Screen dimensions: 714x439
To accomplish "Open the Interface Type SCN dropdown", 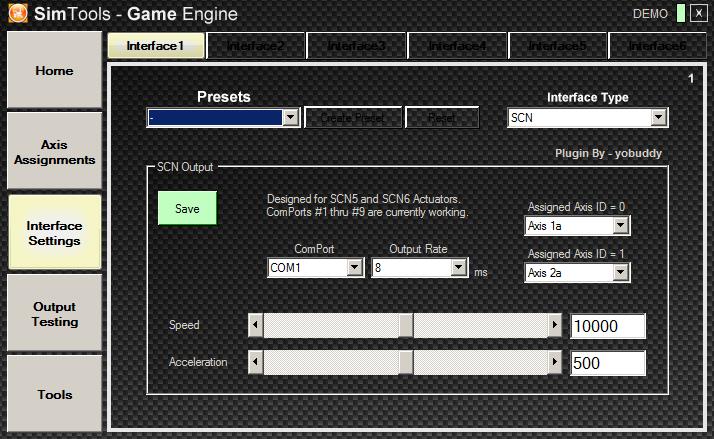I will point(588,117).
